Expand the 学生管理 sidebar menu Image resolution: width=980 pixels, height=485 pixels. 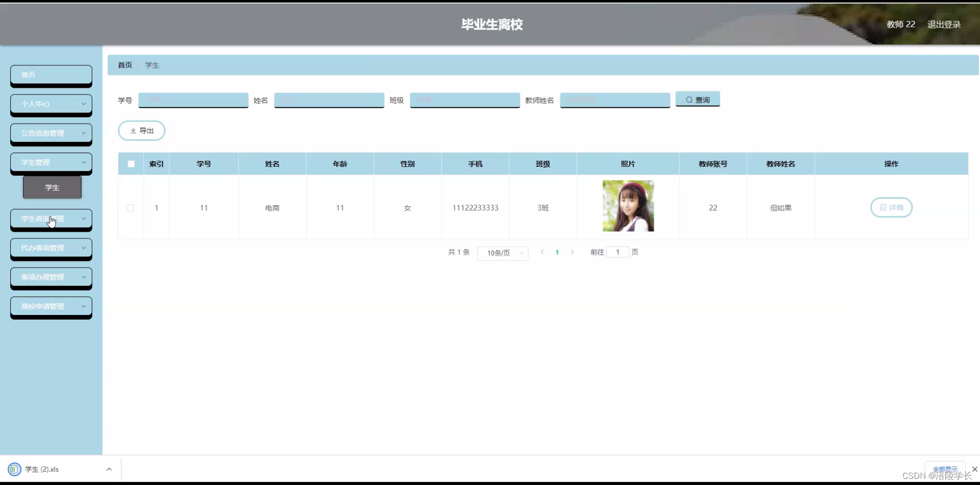[51, 162]
